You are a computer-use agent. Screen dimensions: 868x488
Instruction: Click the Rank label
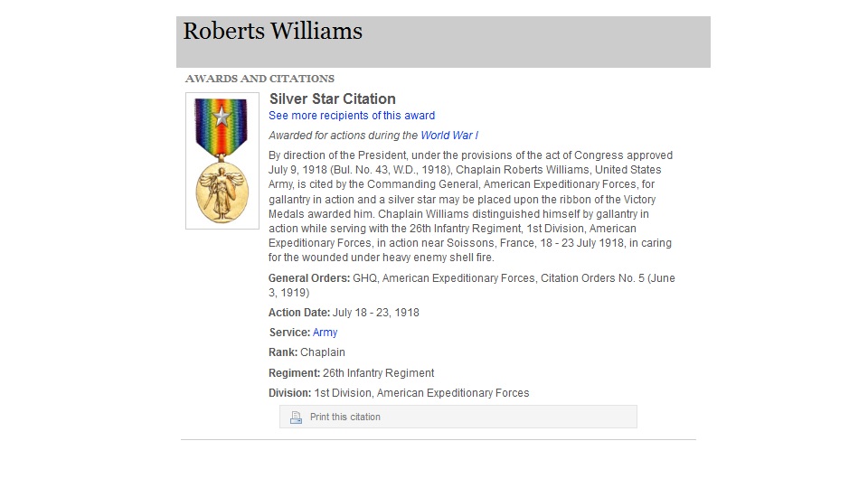pos(283,352)
